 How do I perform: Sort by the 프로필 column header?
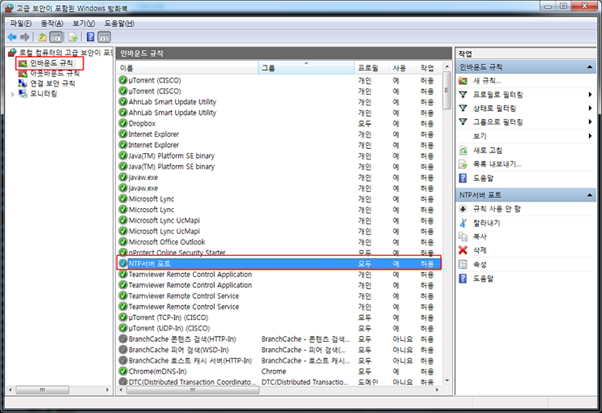(372, 68)
